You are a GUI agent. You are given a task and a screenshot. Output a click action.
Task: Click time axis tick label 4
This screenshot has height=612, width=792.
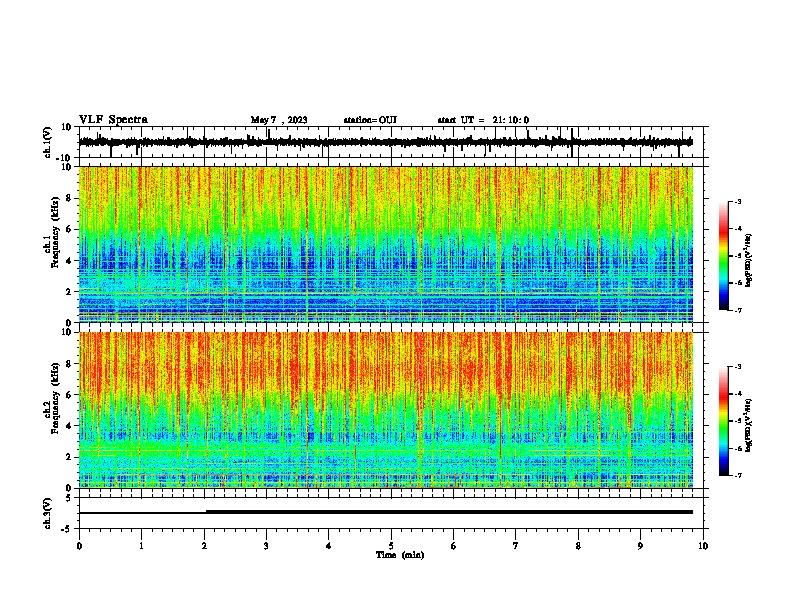329,546
